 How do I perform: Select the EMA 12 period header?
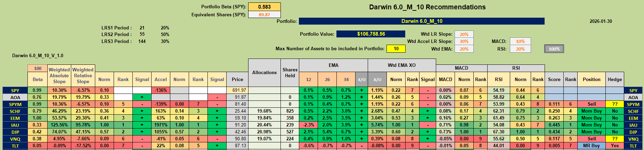pos(309,79)
